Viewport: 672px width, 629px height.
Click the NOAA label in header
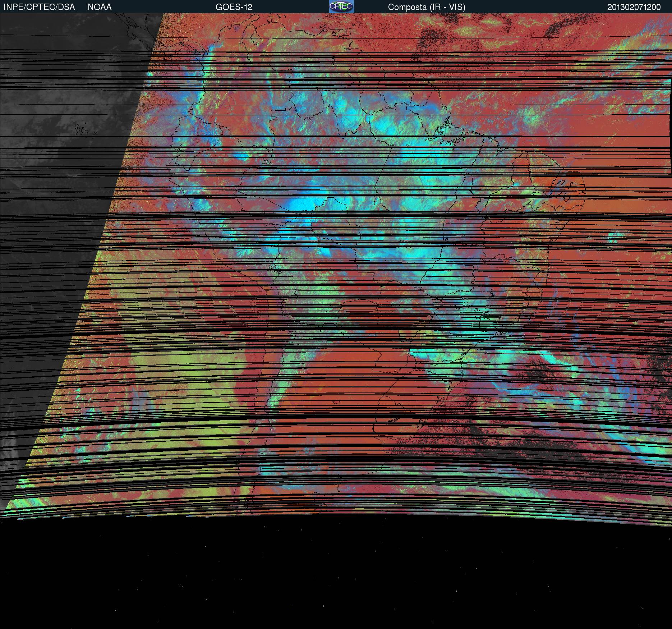100,7
